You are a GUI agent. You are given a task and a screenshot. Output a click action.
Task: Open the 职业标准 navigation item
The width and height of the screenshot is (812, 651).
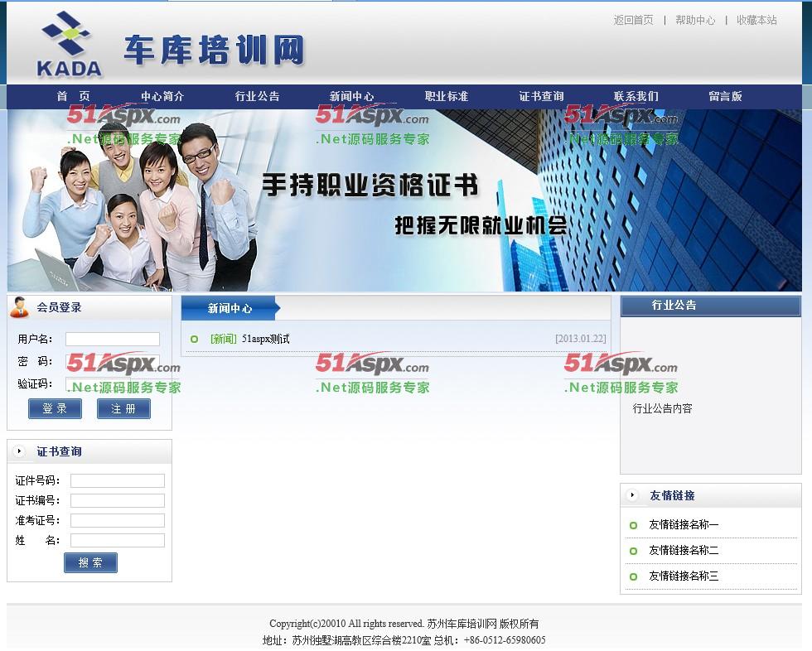[x=447, y=96]
